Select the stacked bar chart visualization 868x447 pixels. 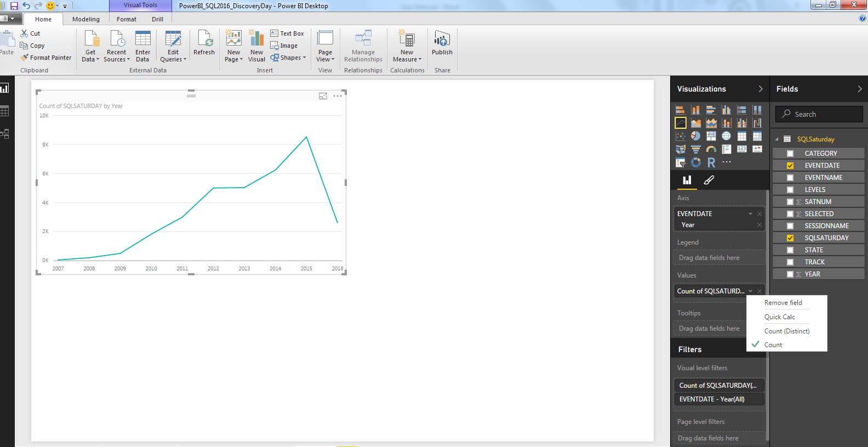680,110
